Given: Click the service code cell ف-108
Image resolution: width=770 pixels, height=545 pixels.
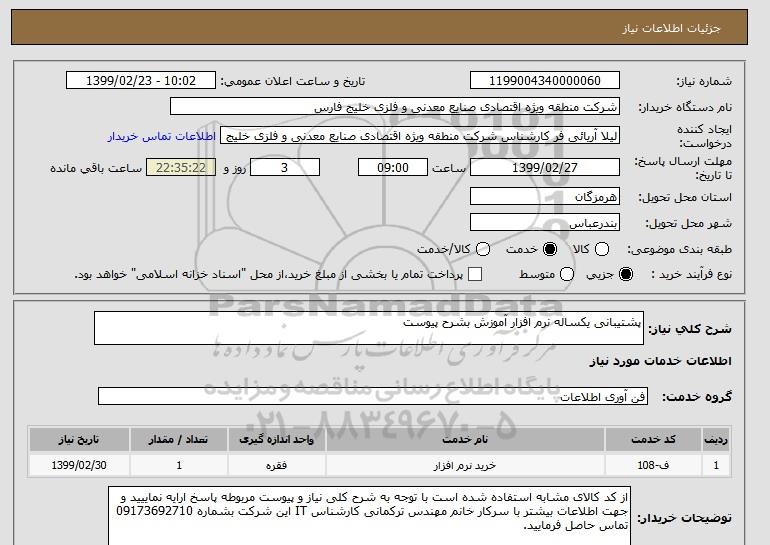Looking at the screenshot, I should (653, 465).
